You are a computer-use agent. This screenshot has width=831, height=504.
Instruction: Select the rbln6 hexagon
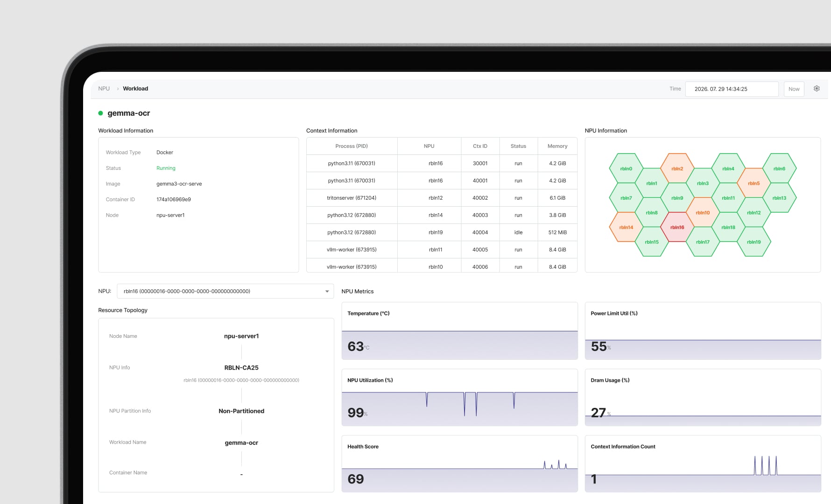[x=779, y=168]
